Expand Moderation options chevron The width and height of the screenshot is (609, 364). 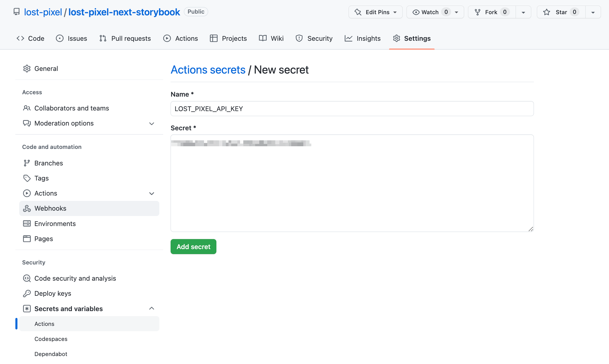152,123
